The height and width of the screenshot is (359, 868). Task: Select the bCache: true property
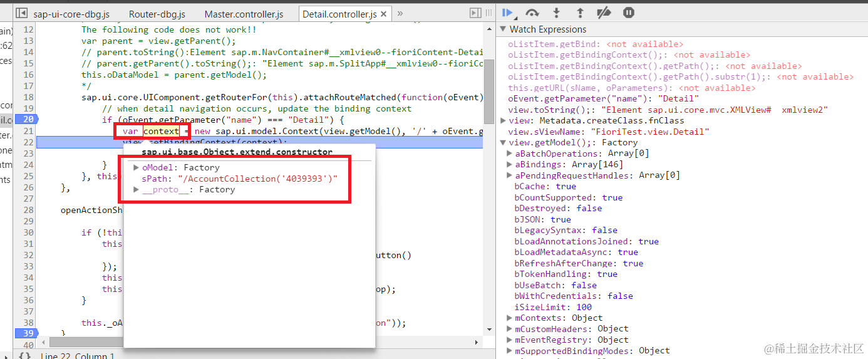click(x=545, y=187)
